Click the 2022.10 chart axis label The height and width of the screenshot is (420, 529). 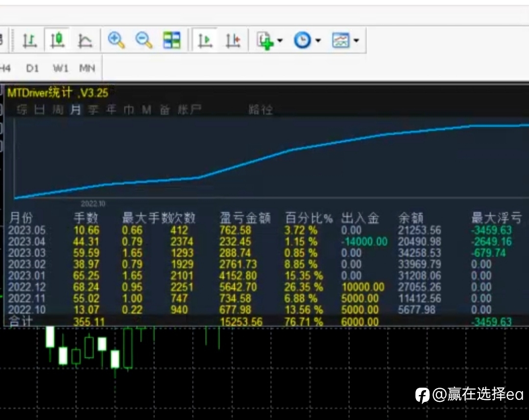click(93, 203)
